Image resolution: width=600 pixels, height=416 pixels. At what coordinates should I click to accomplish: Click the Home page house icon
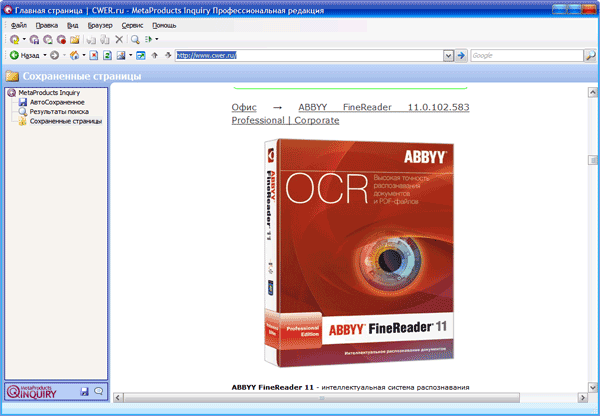(72, 55)
